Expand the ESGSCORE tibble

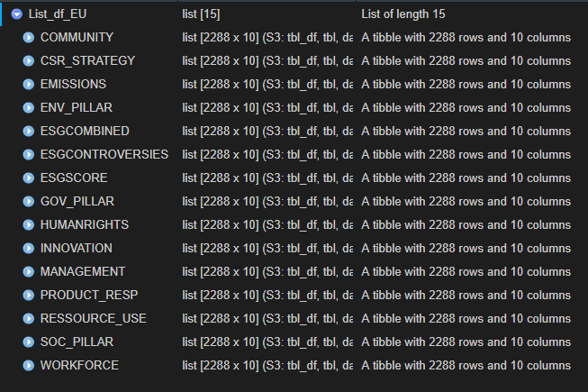click(29, 178)
